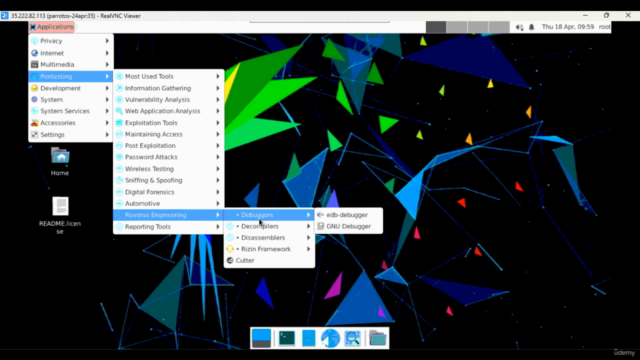Select the Debuggers submenu
Viewport: 640px width, 360px height.
269,215
